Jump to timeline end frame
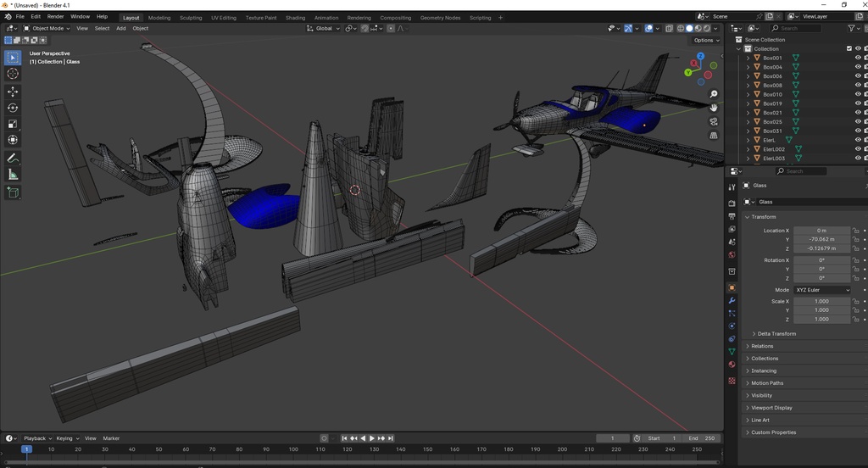Screen dimensions: 868x468 [390, 438]
